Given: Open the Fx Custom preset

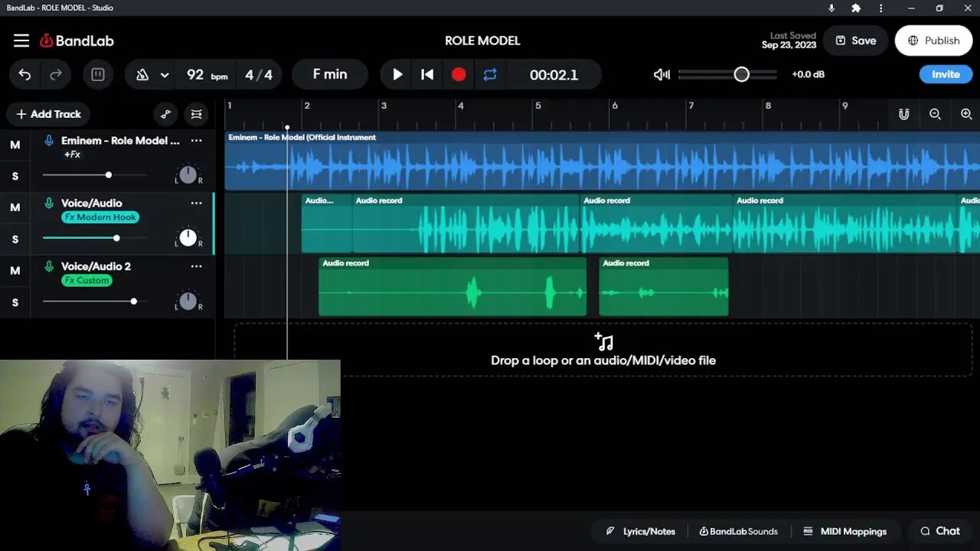Looking at the screenshot, I should point(87,280).
